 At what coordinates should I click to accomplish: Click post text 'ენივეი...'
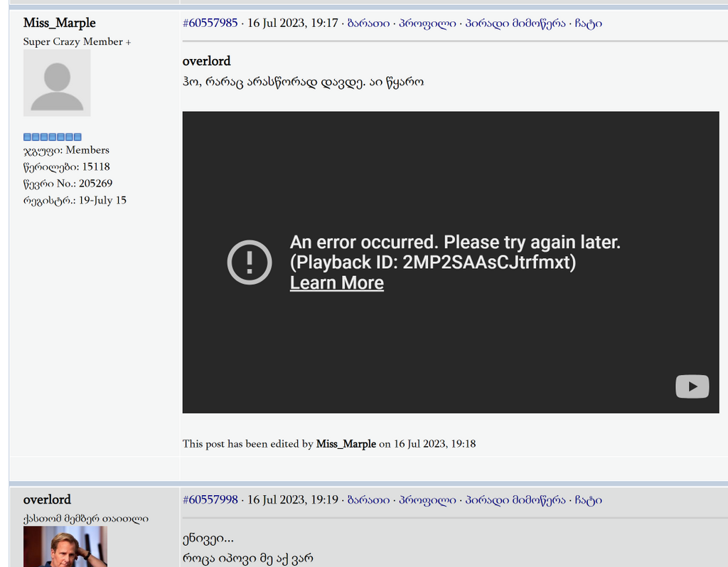click(208, 539)
